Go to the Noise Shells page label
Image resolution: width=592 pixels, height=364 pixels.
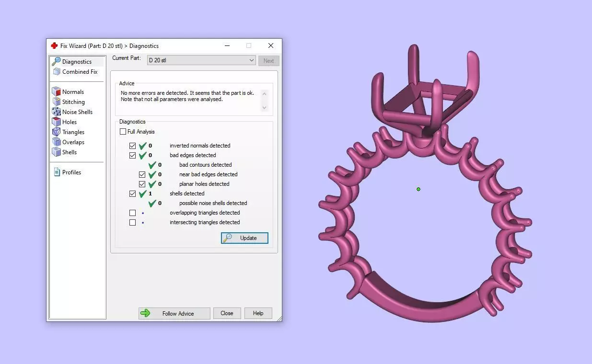[77, 112]
